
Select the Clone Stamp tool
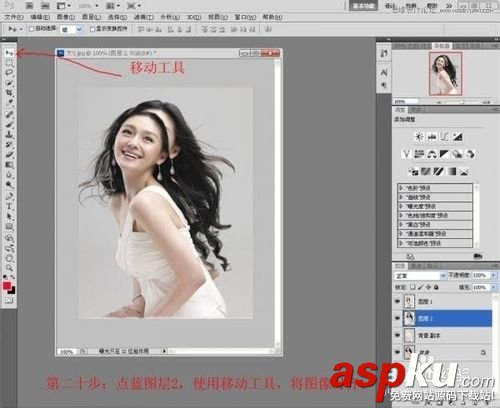pos(9,135)
